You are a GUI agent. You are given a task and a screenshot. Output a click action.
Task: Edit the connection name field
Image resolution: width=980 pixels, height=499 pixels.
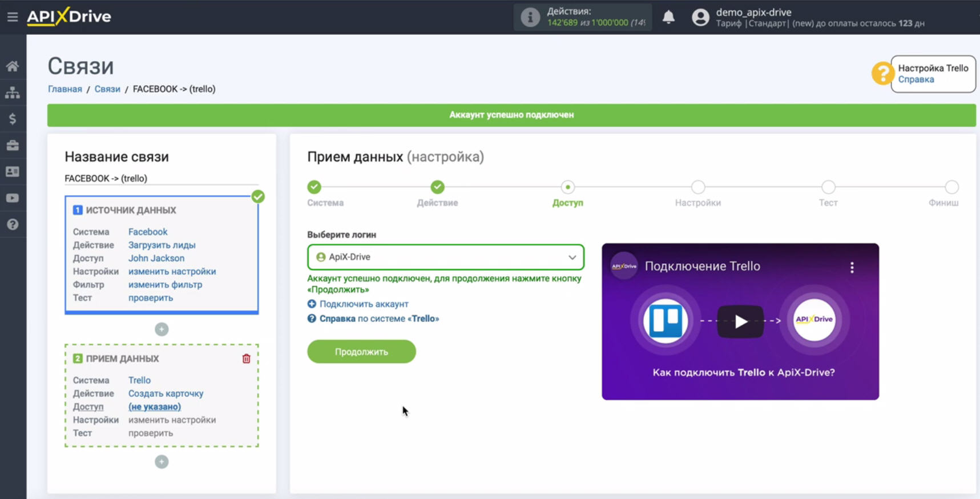[162, 178]
